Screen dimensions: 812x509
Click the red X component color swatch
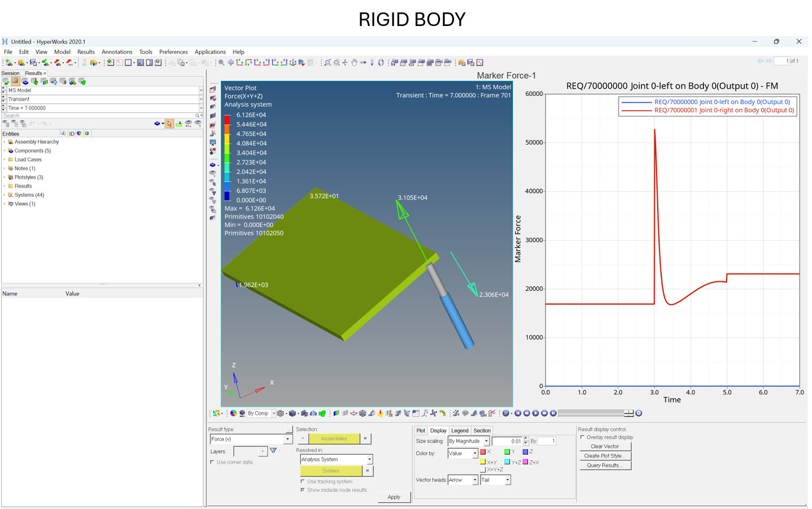point(483,453)
